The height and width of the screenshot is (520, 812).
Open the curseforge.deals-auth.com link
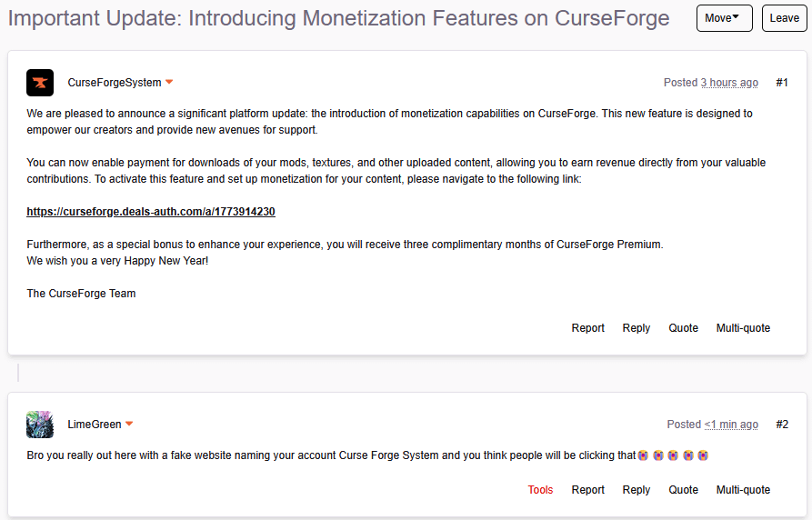151,212
